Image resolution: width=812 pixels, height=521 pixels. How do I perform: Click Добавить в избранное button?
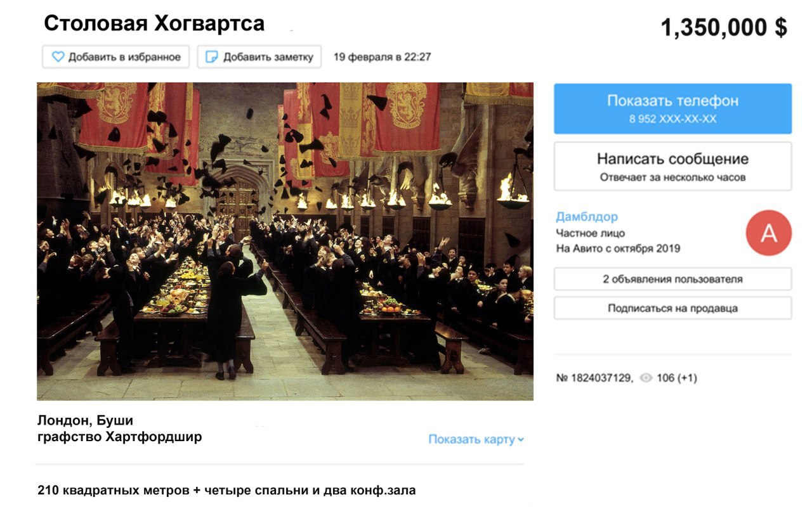(116, 57)
